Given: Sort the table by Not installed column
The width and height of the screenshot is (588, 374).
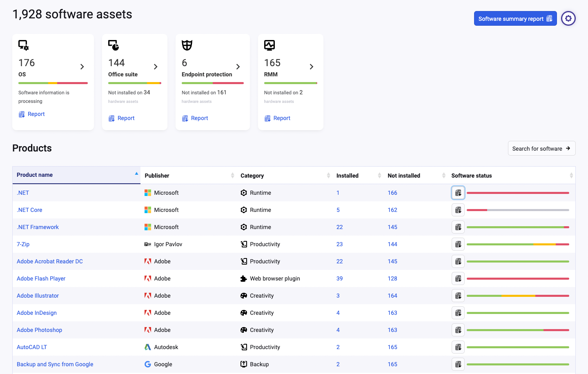Looking at the screenshot, I should coord(443,175).
